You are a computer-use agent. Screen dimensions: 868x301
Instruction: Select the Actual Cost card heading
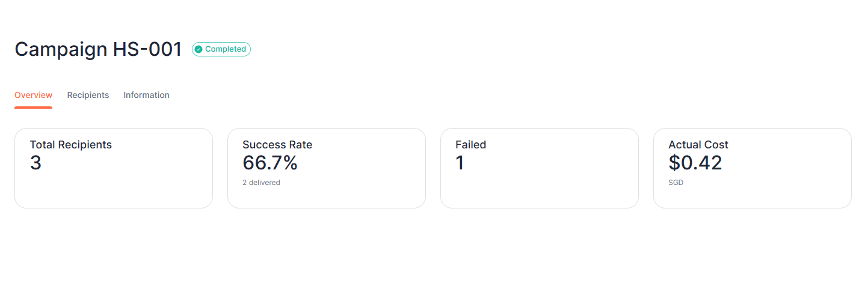tap(698, 145)
